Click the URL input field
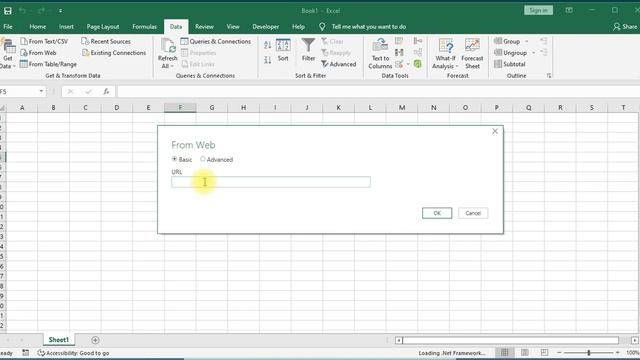This screenshot has height=360, width=640. 271,182
